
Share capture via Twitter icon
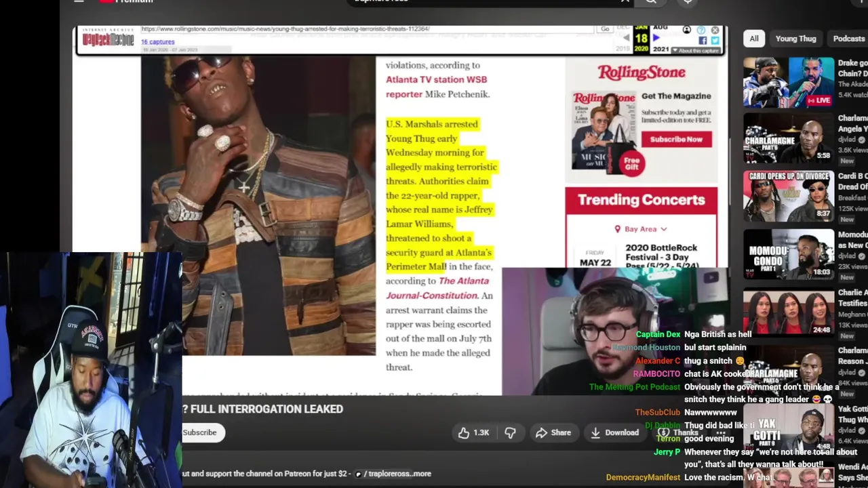tap(715, 41)
